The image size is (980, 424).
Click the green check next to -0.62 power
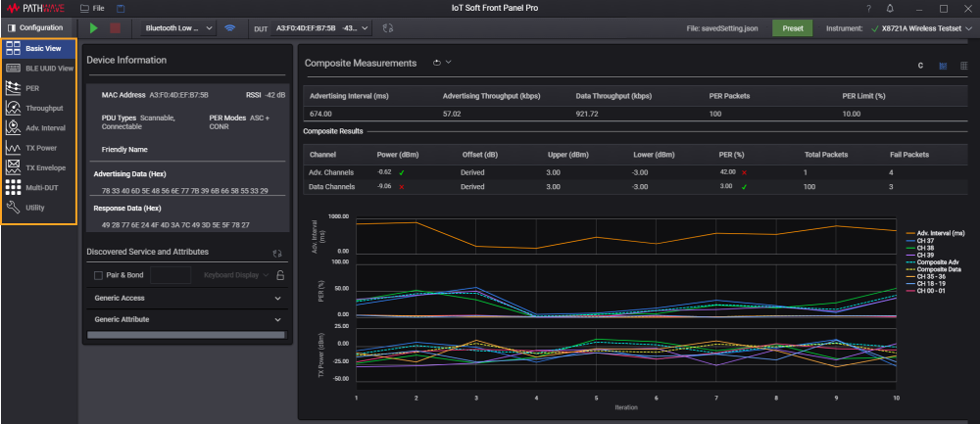(401, 171)
